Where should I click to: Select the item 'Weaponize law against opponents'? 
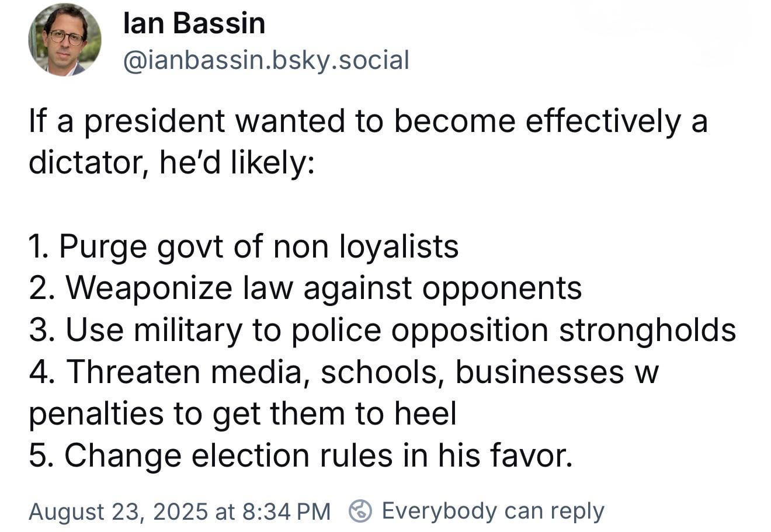point(305,288)
